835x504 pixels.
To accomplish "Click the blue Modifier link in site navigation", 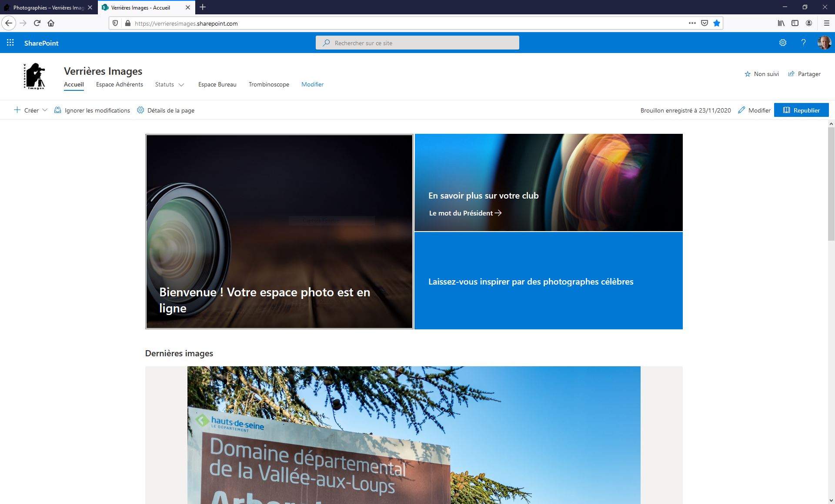I will [x=312, y=84].
